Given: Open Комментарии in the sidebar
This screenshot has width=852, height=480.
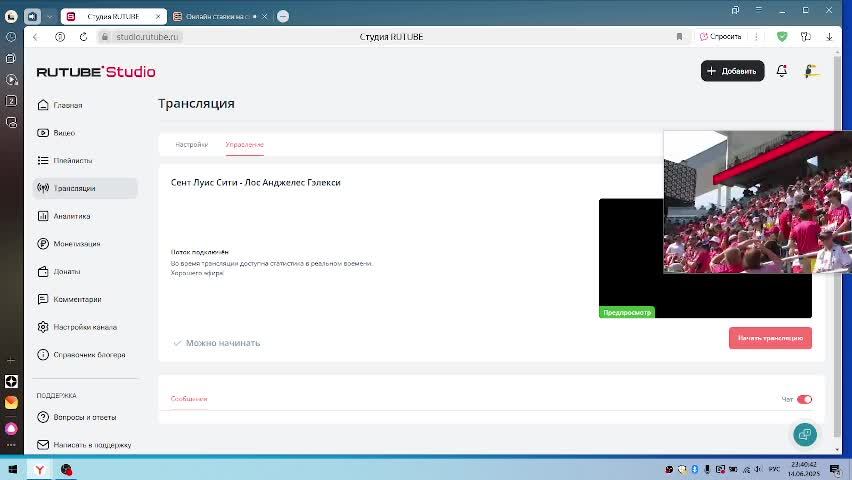Looking at the screenshot, I should (69, 300).
